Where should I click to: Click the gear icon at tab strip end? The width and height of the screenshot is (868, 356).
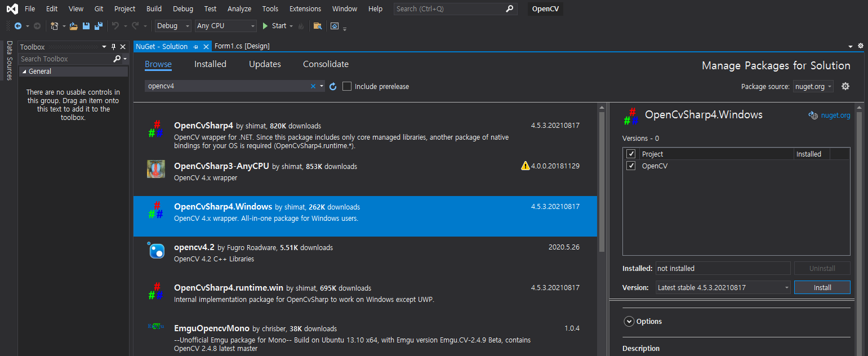point(861,46)
